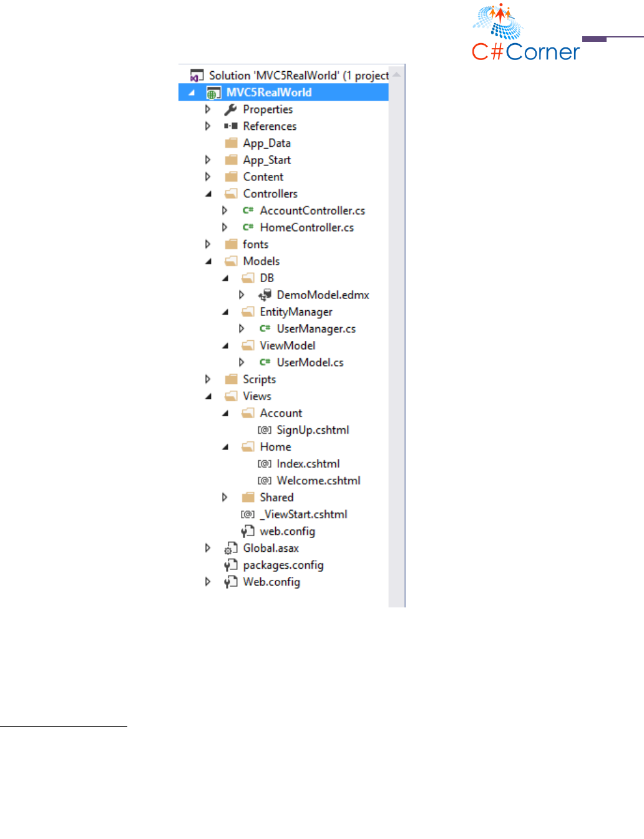The width and height of the screenshot is (644, 839).
Task: Click the C# icon beside UserModel.cs
Action: [x=265, y=362]
